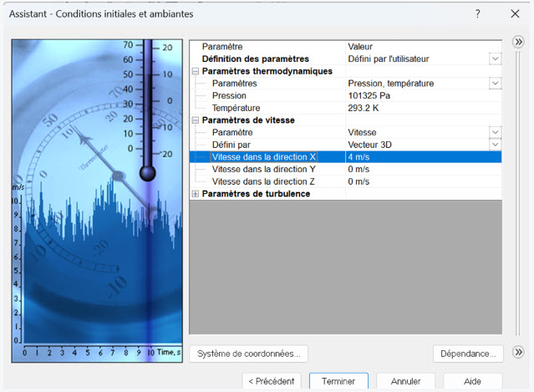534x392 pixels.
Task: Open the Dépendance dialog button
Action: [x=470, y=354]
